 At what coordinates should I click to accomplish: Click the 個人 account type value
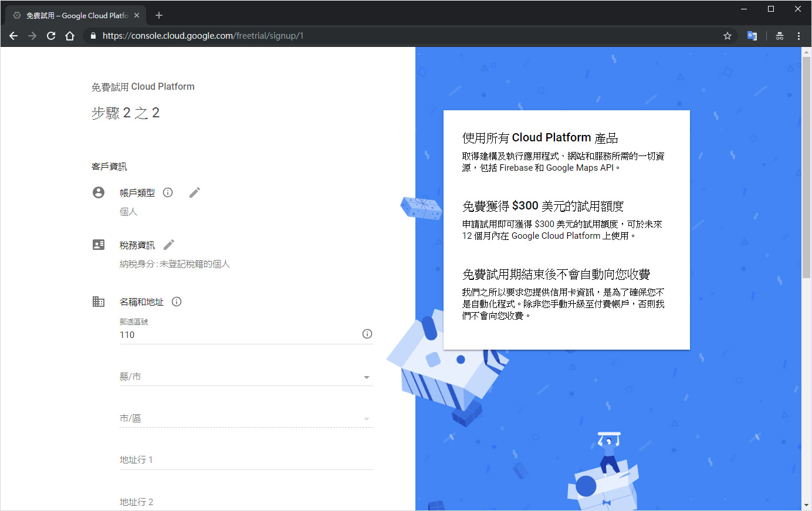128,212
